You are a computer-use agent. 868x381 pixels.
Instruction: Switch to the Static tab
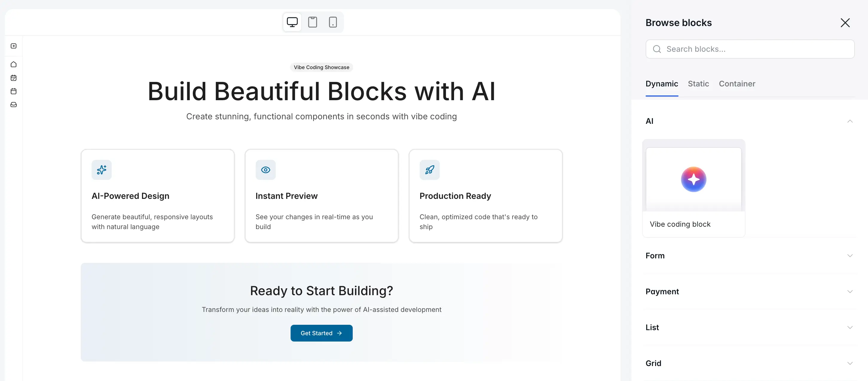tap(698, 84)
